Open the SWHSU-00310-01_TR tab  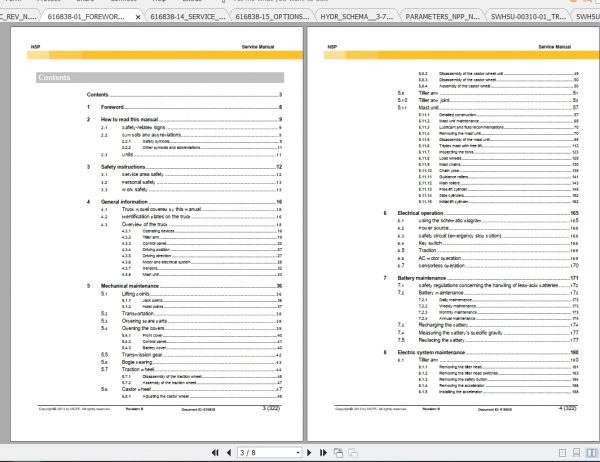(528, 17)
